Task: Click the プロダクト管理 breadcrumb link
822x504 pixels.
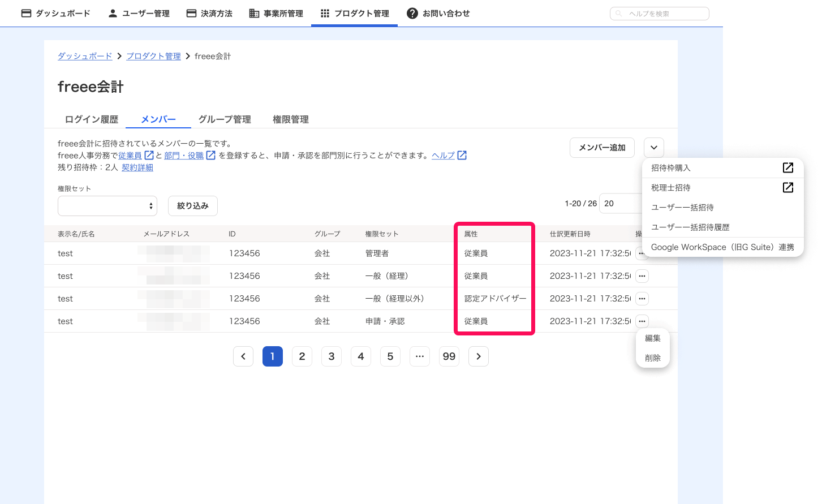Action: [x=153, y=56]
